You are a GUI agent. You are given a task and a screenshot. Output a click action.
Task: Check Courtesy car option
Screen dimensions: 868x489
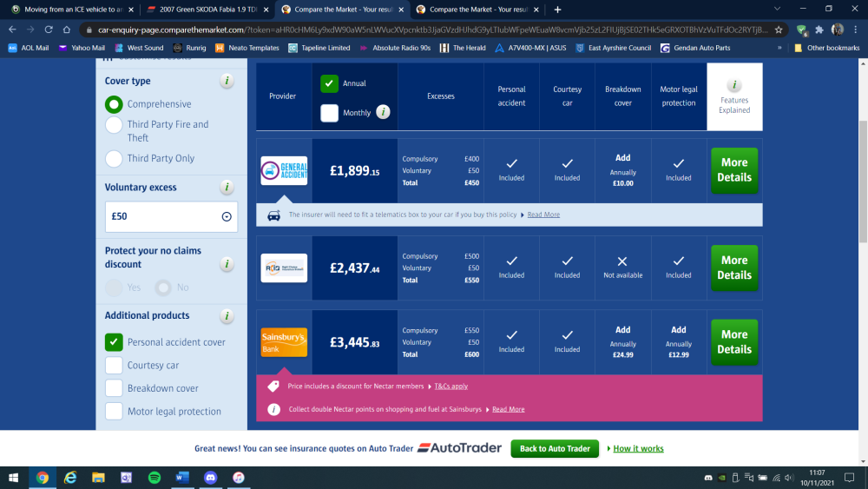pyautogui.click(x=114, y=366)
